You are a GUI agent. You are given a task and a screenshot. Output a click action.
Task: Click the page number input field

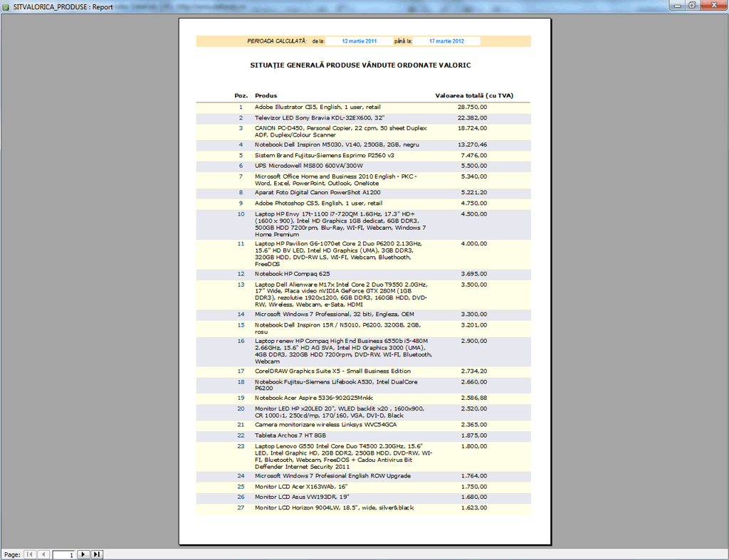pyautogui.click(x=63, y=554)
